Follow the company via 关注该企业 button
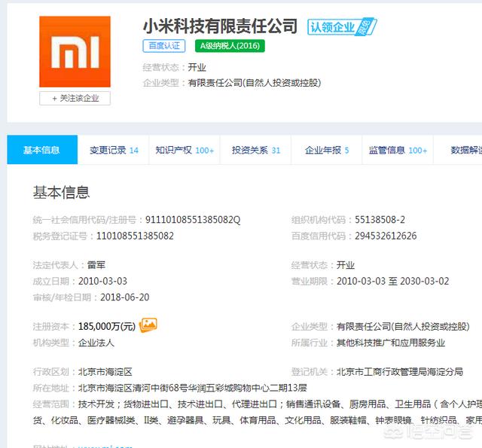482x448 pixels. 75,99
